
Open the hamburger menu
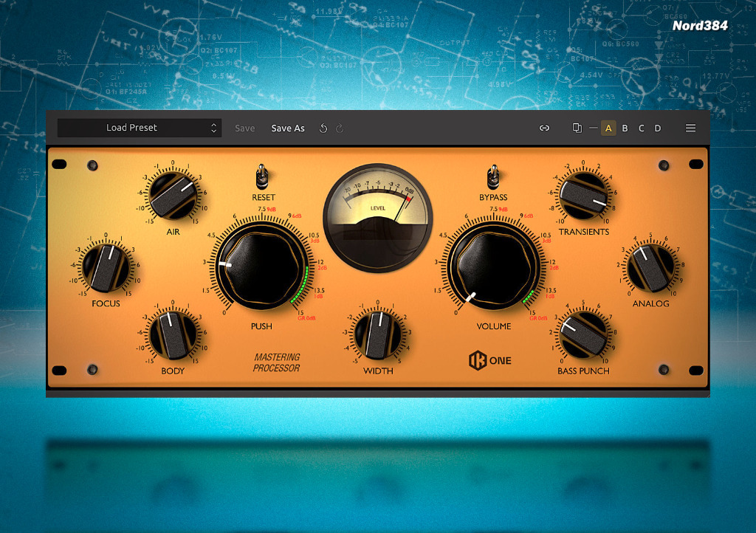[x=690, y=128]
